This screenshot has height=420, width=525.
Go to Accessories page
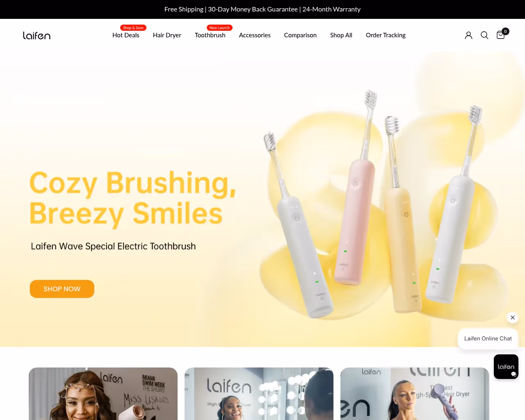pyautogui.click(x=255, y=35)
